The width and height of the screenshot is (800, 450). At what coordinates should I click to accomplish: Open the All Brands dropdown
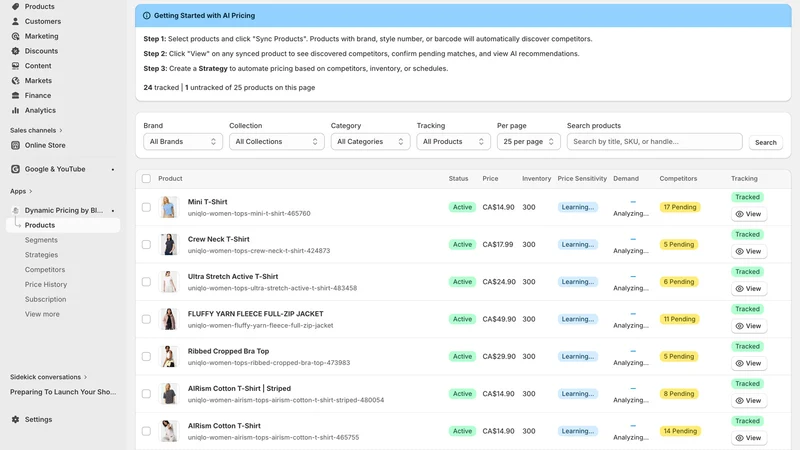coord(183,141)
